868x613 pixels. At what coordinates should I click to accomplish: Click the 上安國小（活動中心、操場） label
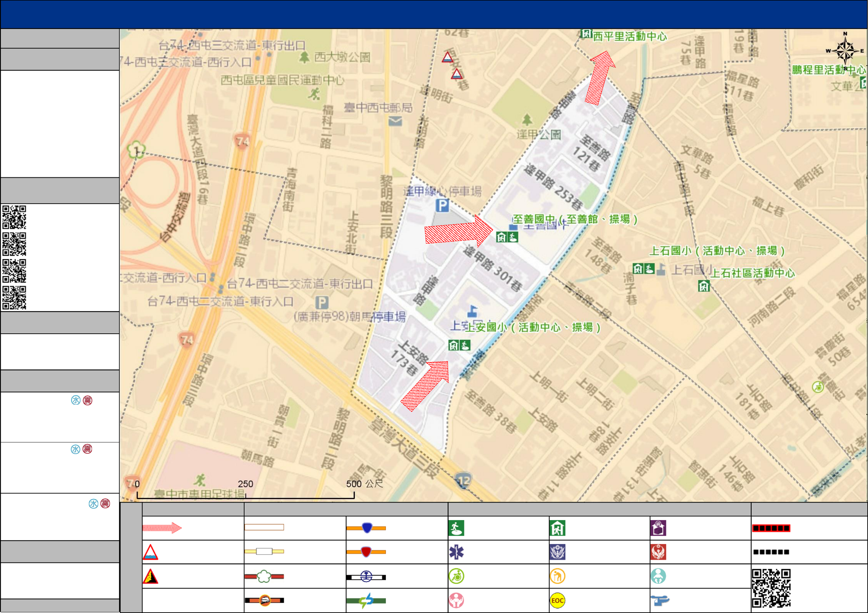pyautogui.click(x=533, y=327)
